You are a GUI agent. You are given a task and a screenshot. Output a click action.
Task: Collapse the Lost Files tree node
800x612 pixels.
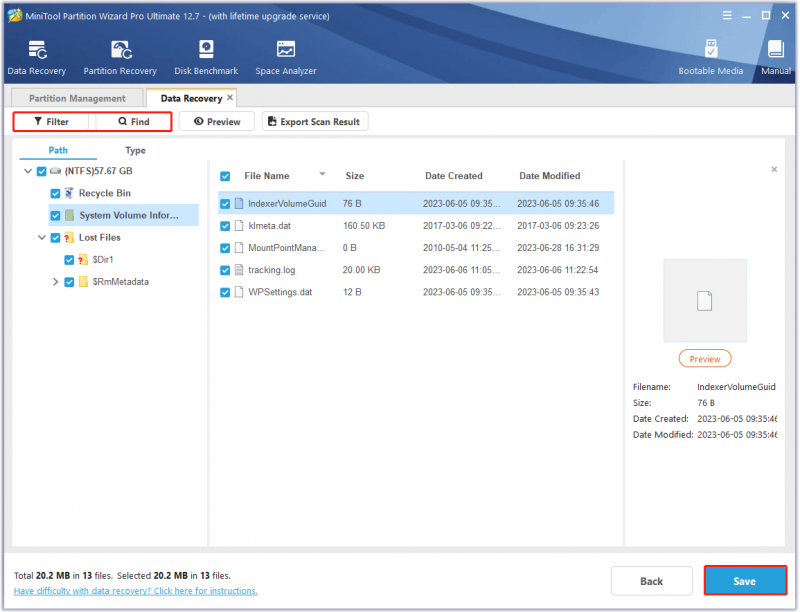tap(42, 238)
